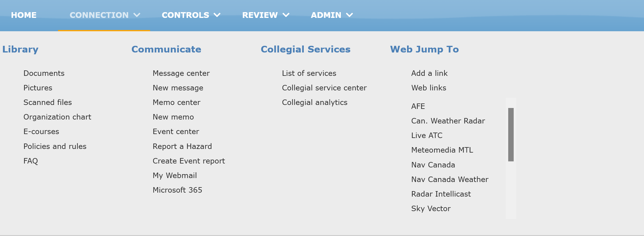Open Collegial analytics

pyautogui.click(x=314, y=103)
